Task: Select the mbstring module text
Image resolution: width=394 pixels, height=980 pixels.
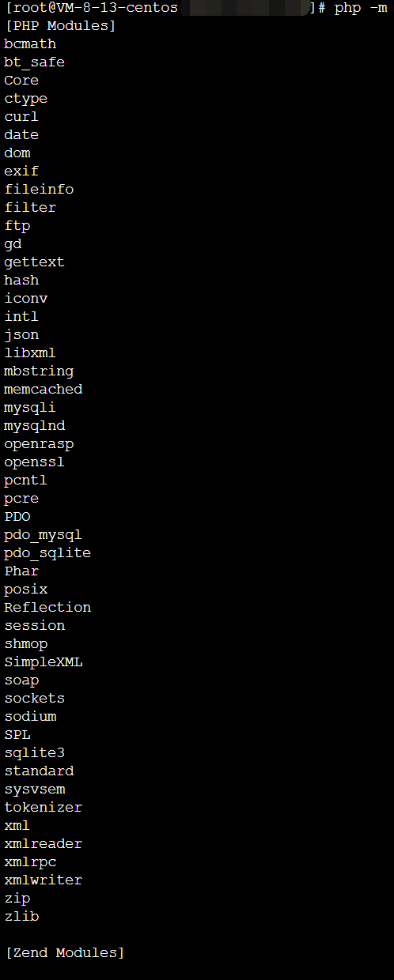Action: point(39,371)
